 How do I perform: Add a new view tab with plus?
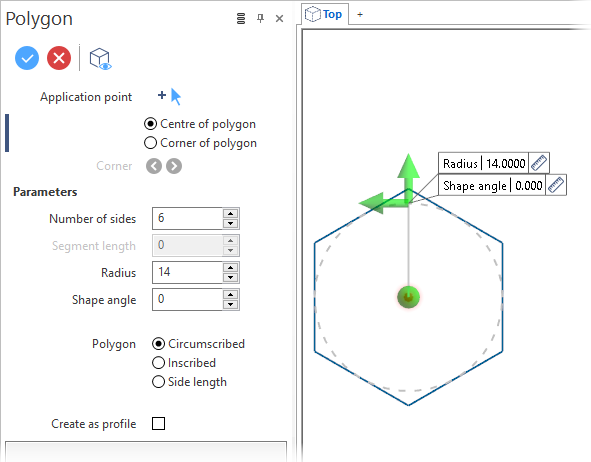point(360,15)
